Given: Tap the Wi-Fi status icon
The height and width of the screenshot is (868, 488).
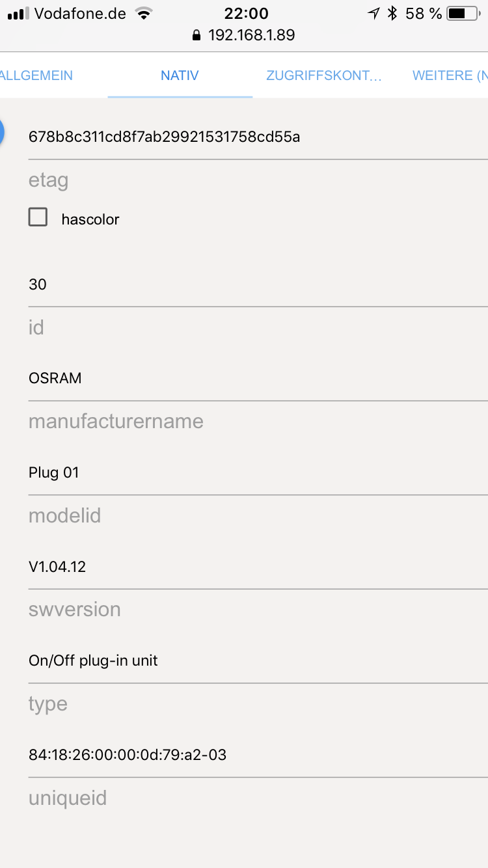Looking at the screenshot, I should tap(144, 13).
